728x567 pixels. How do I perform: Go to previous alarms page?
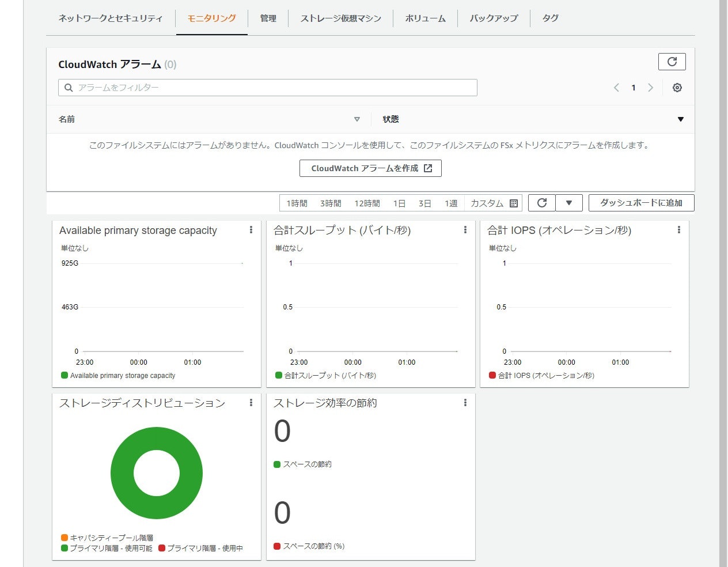tap(616, 88)
